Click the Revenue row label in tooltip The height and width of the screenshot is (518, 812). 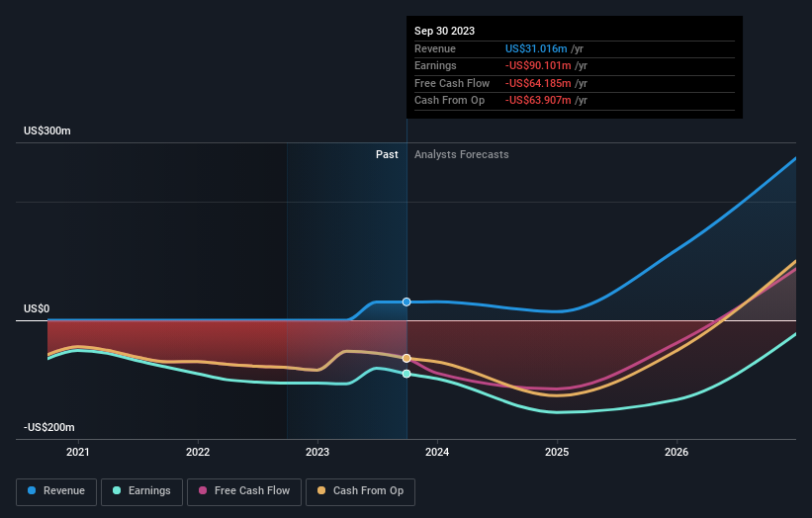point(435,48)
